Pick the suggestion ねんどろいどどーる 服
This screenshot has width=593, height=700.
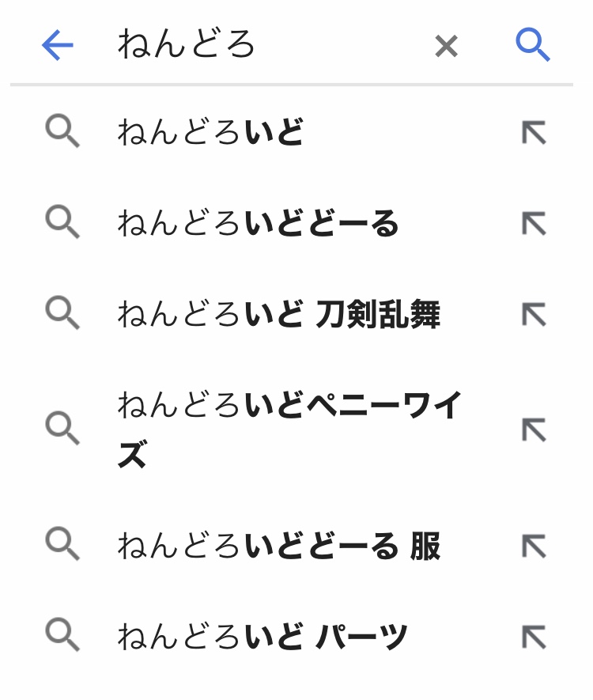278,546
